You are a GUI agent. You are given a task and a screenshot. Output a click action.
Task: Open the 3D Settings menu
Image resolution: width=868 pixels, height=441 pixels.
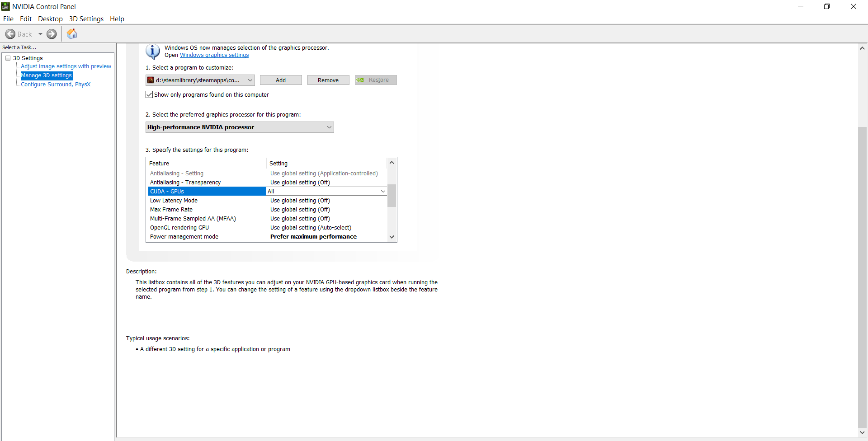pos(86,19)
